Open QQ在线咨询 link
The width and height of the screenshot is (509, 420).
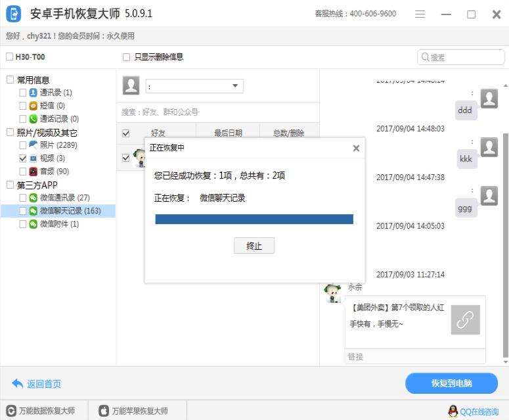(479, 411)
